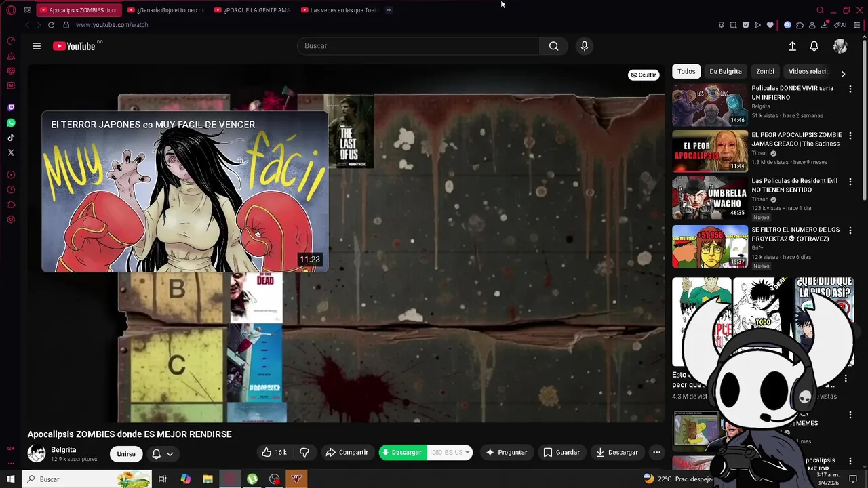
Task: Open the Windows Start button
Action: [11, 479]
